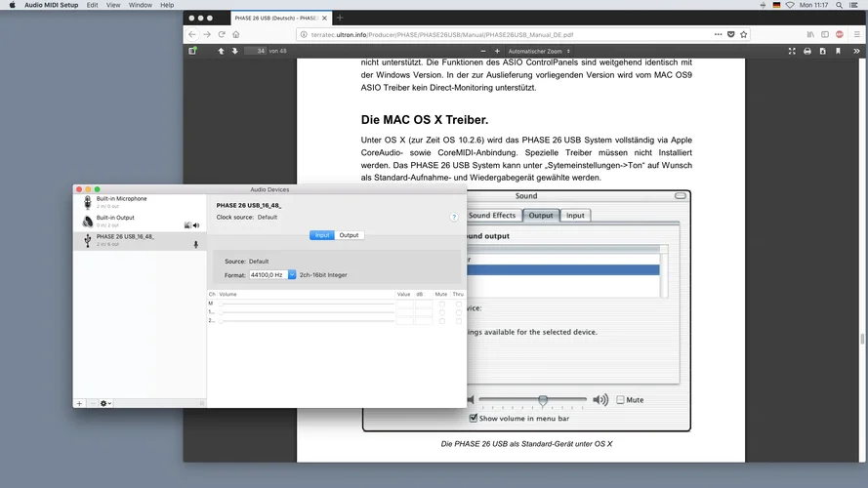The width and height of the screenshot is (868, 488).
Task: Open the Window menu
Action: (140, 5)
